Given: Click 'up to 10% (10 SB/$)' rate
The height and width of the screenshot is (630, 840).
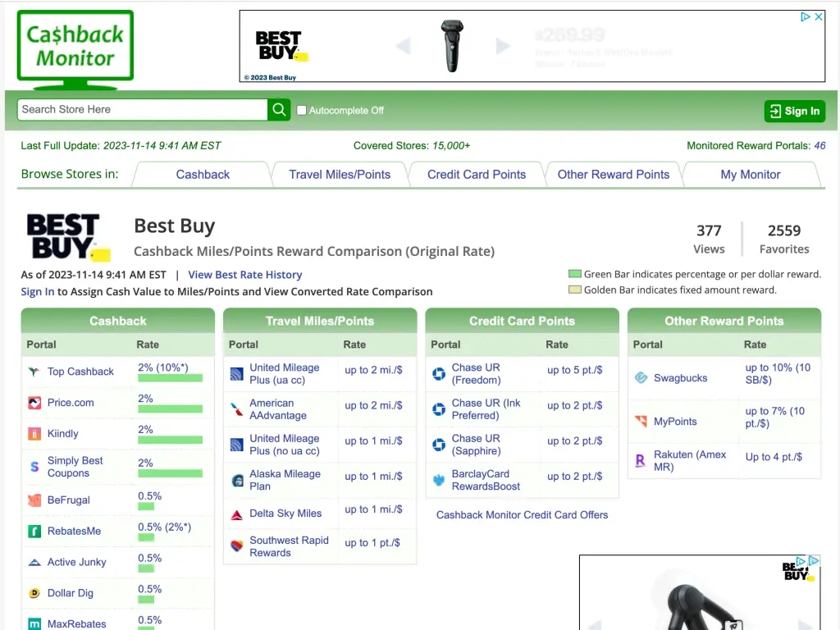Looking at the screenshot, I should pos(778,374).
